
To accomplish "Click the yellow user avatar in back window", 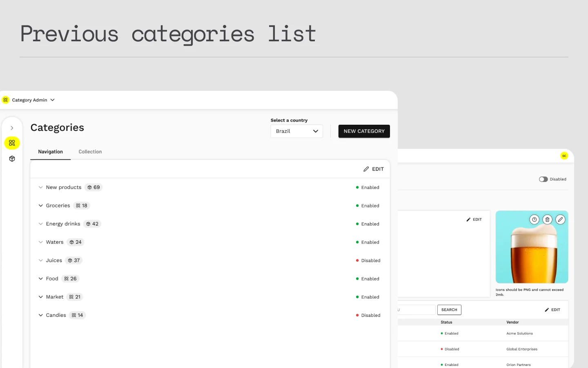I will click(564, 156).
